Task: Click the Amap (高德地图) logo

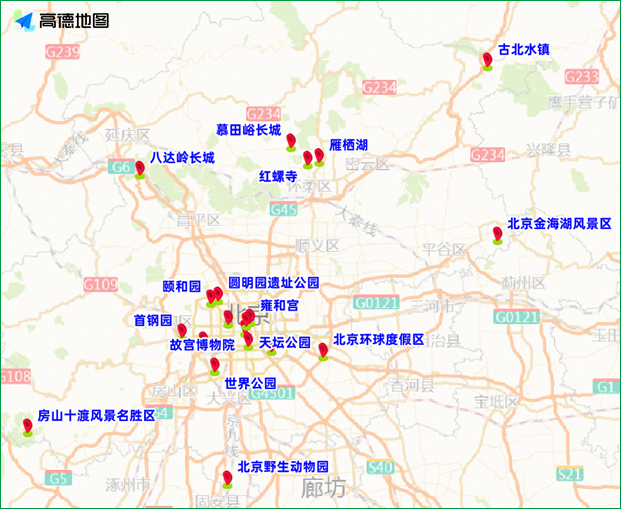Action: (x=60, y=20)
